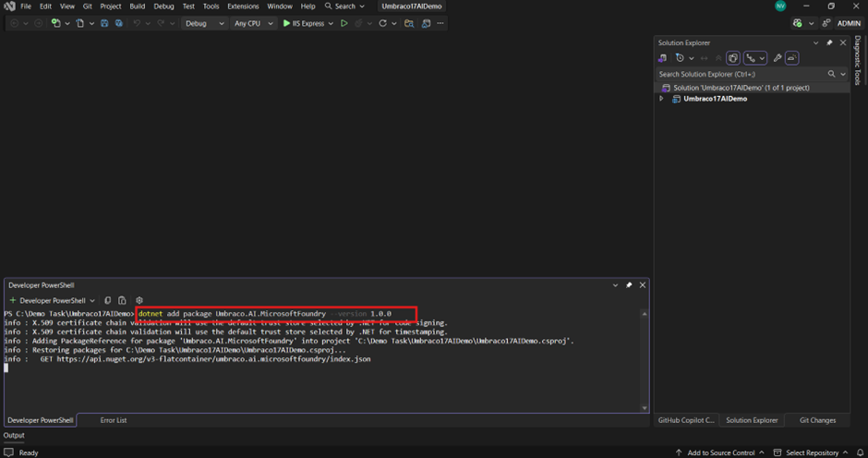The width and height of the screenshot is (868, 458).
Task: Open the Test menu
Action: click(x=188, y=6)
